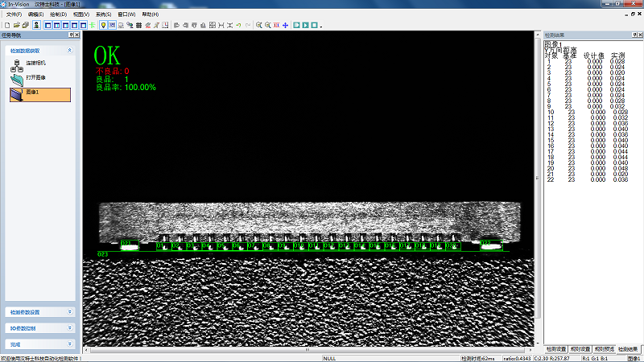Click the blue cross move icon
This screenshot has width=644, height=362.
285,25
